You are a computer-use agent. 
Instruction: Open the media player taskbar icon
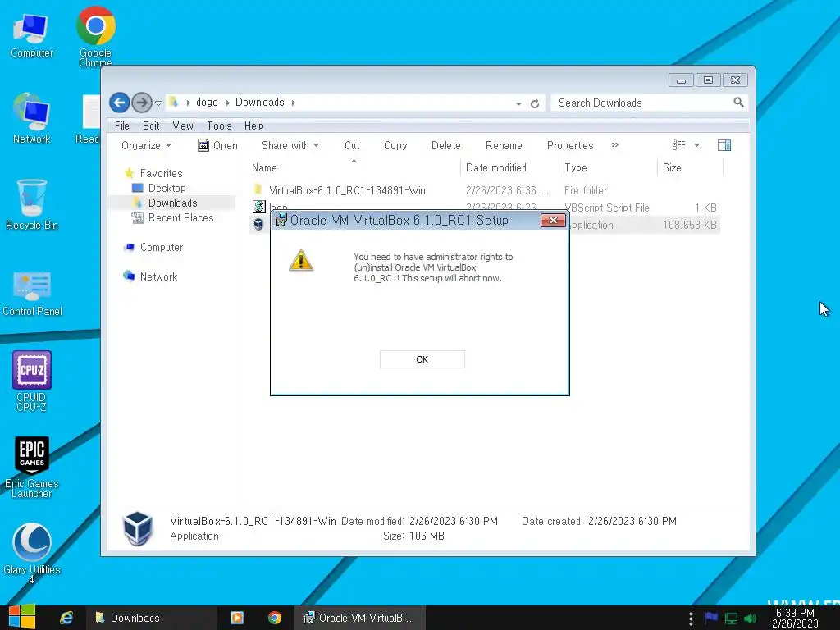coord(237,618)
